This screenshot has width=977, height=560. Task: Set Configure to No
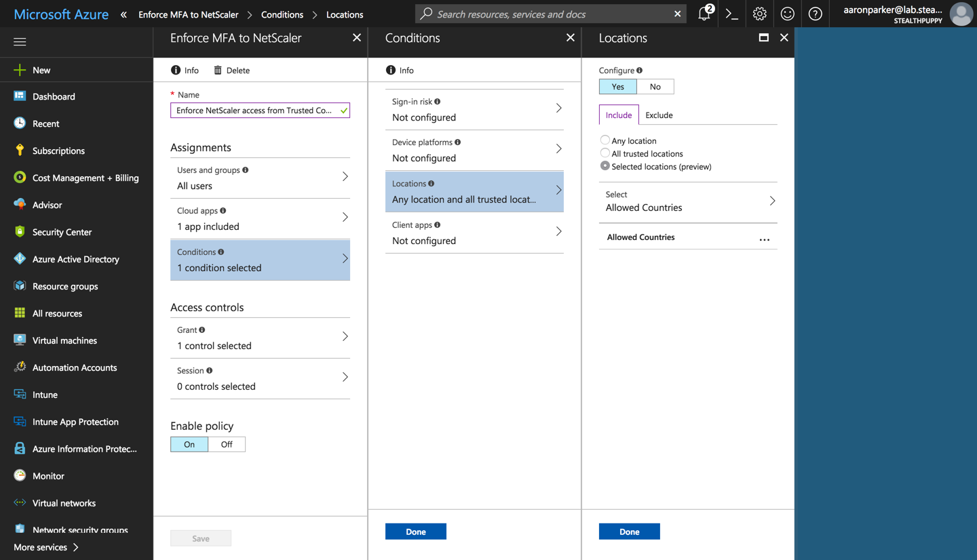tap(655, 87)
